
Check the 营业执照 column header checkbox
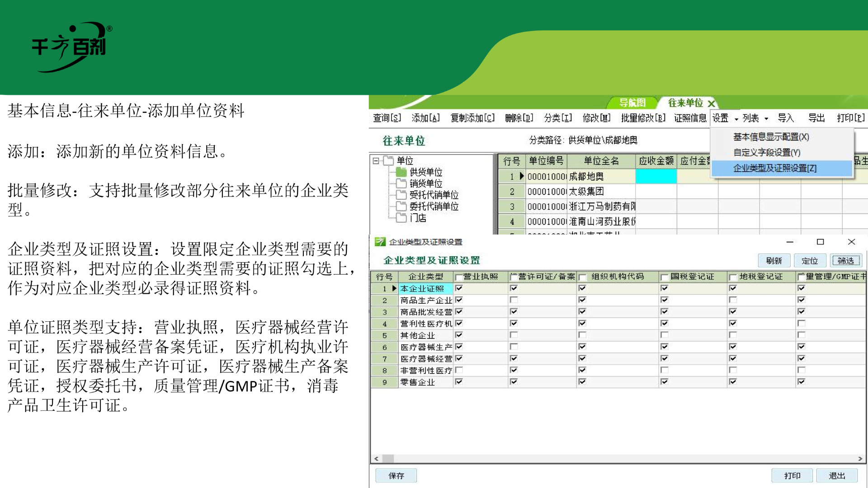(x=459, y=277)
